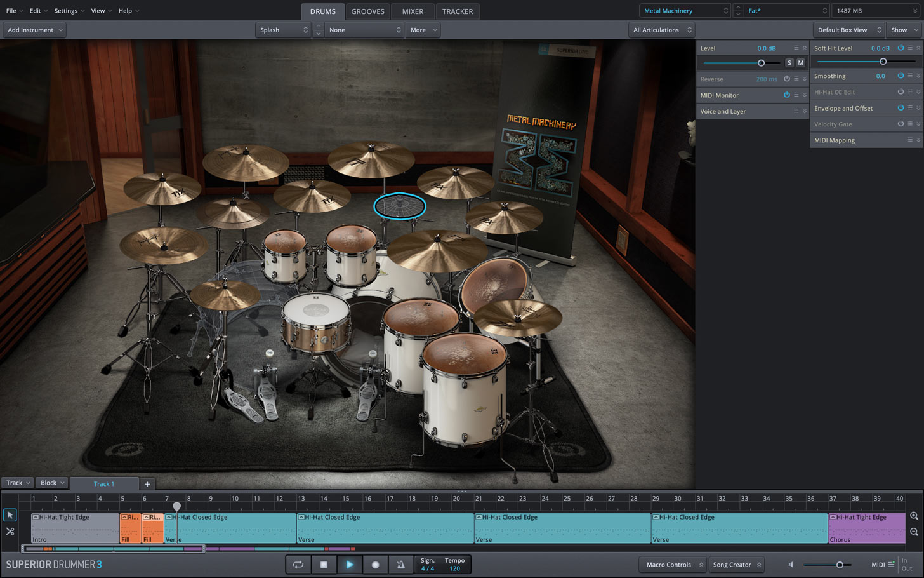Open the Voice and Layer menu icon
This screenshot has height=578, width=924.
796,111
